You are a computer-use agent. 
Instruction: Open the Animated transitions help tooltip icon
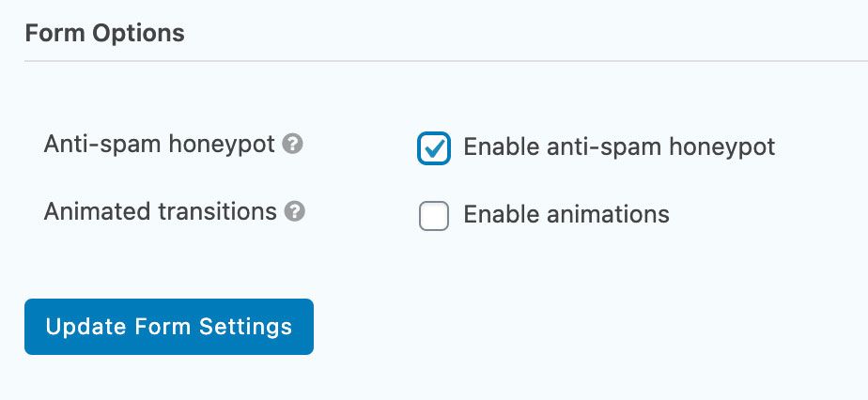point(295,211)
